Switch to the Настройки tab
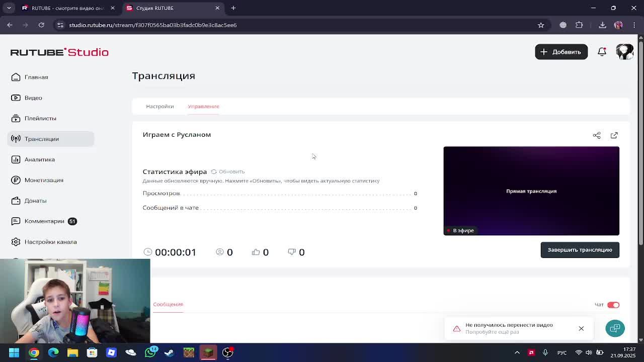Viewport: 644px width, 362px height. click(159, 106)
